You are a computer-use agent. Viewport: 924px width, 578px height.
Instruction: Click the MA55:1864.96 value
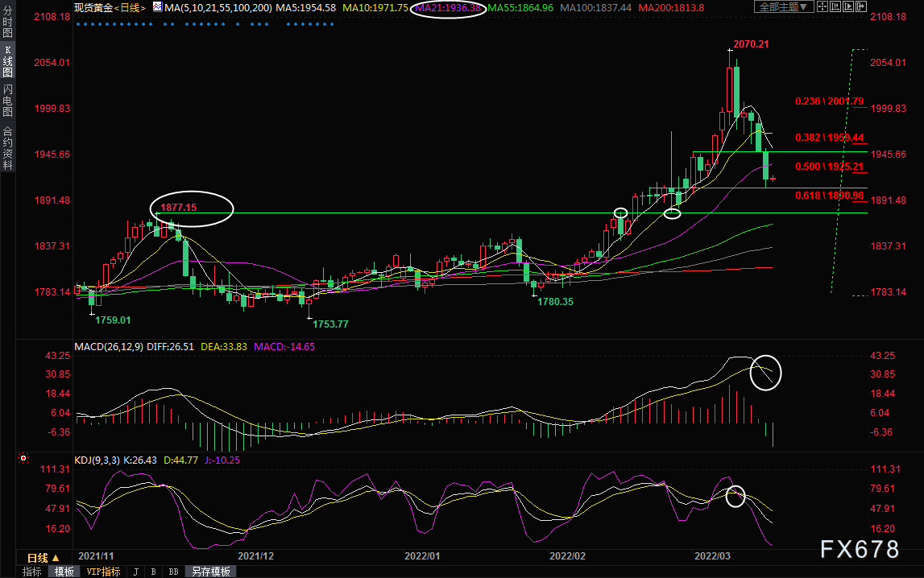pyautogui.click(x=520, y=8)
